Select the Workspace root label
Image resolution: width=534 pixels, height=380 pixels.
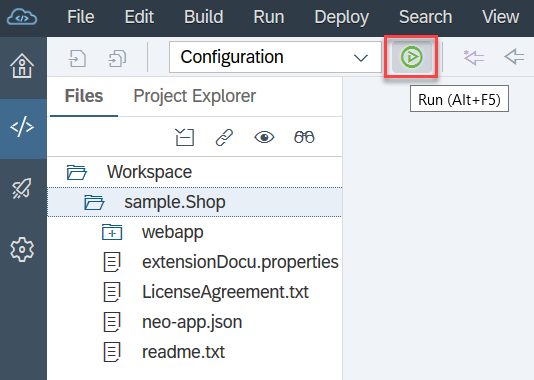[150, 172]
